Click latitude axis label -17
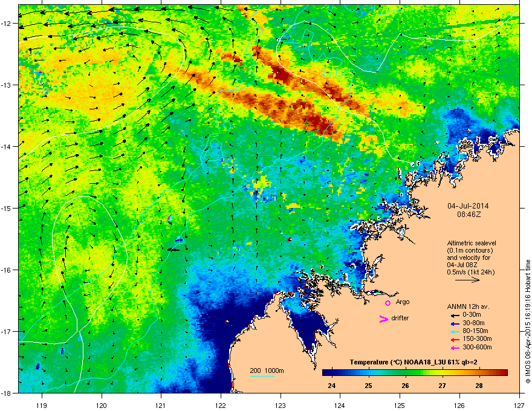Viewport: 532px width, 411px height. [x=6, y=331]
